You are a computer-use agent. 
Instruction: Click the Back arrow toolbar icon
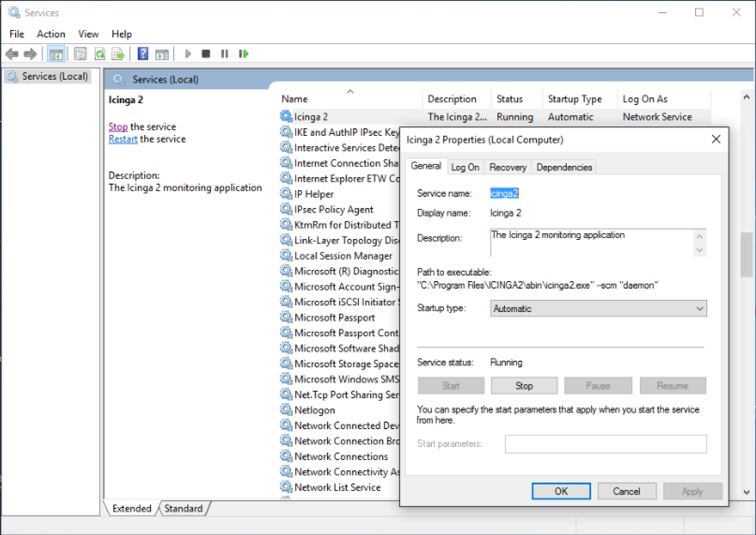click(x=12, y=54)
